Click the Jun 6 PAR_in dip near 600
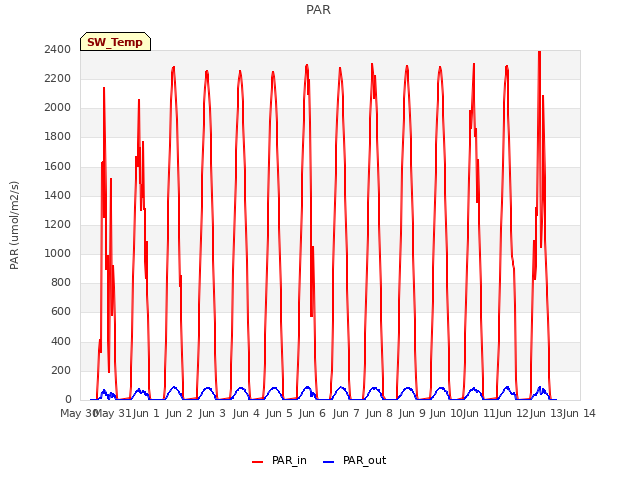 click(x=311, y=315)
